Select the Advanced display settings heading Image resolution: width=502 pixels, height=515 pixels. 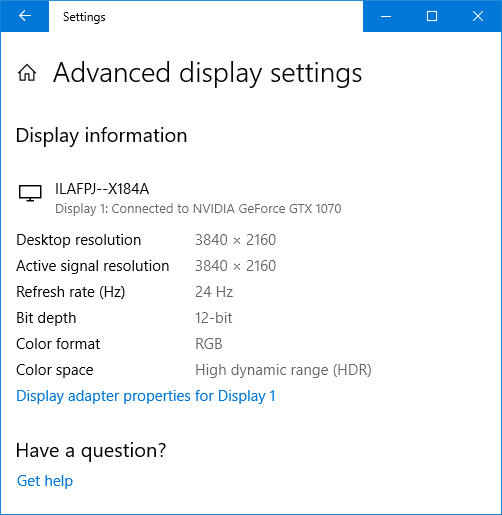pyautogui.click(x=208, y=73)
